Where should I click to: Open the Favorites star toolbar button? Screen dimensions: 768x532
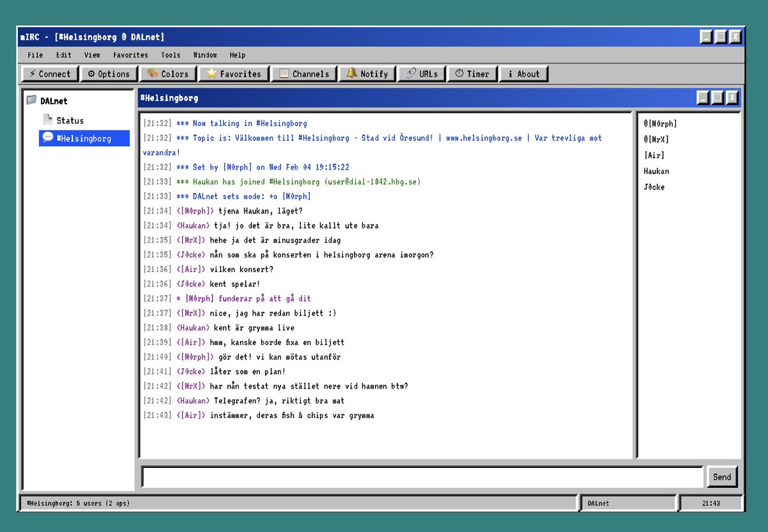[x=234, y=74]
